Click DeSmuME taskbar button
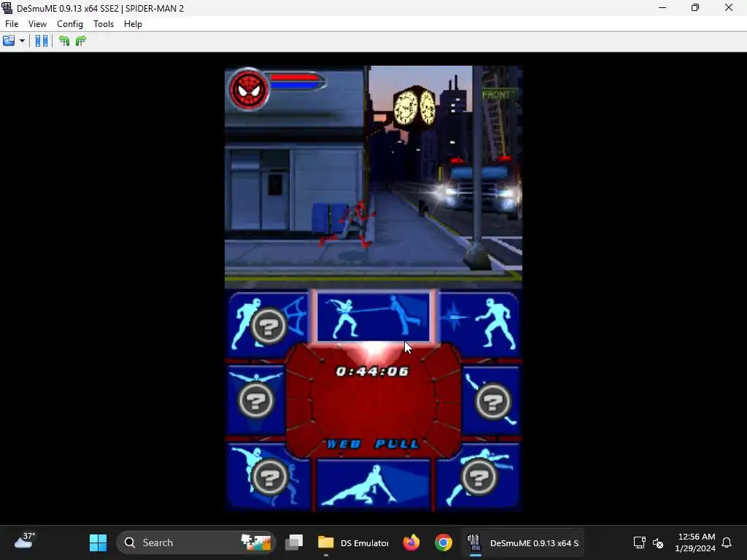The width and height of the screenshot is (747, 560). tap(523, 542)
